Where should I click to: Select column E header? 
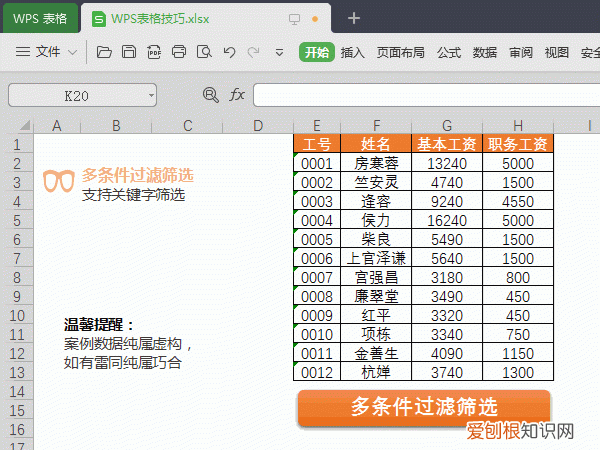point(317,126)
